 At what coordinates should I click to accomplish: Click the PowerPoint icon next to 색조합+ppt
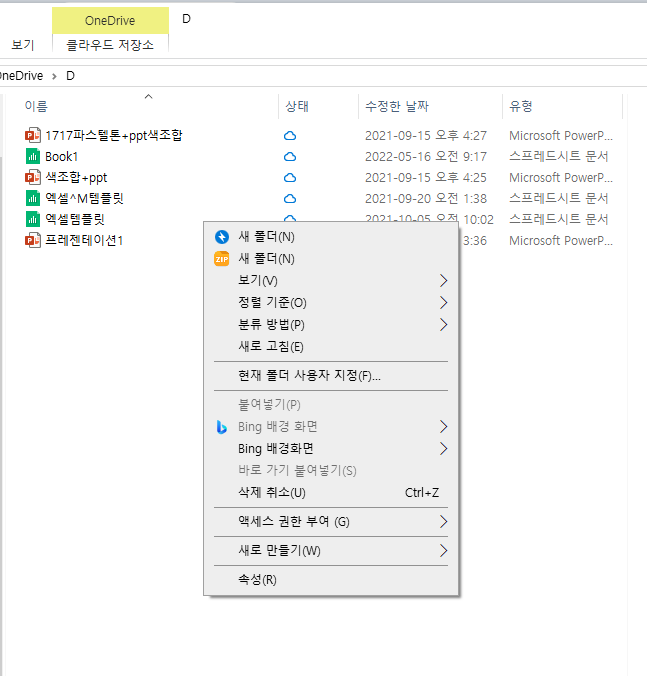(x=33, y=177)
